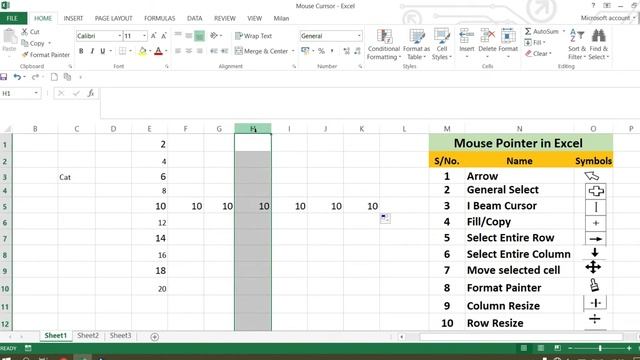Toggle Italic formatting
The width and height of the screenshot is (640, 360).
92,51
